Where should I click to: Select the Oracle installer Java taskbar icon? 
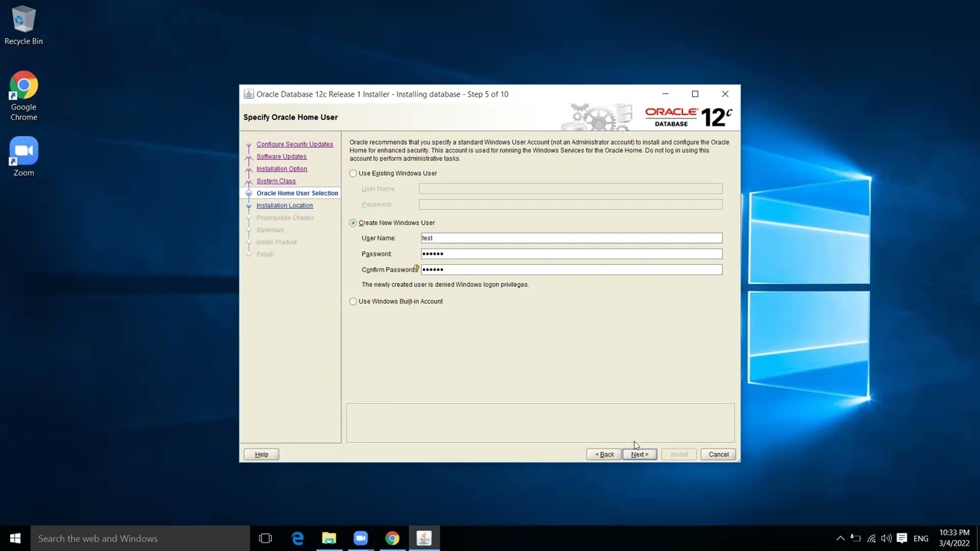coord(423,539)
